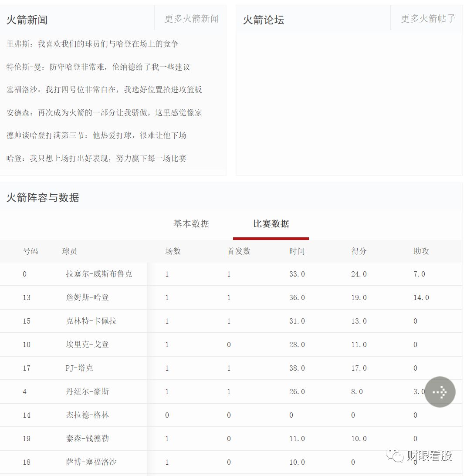Click player name 杰拉德-格林
This screenshot has height=476, width=467.
[x=88, y=415]
